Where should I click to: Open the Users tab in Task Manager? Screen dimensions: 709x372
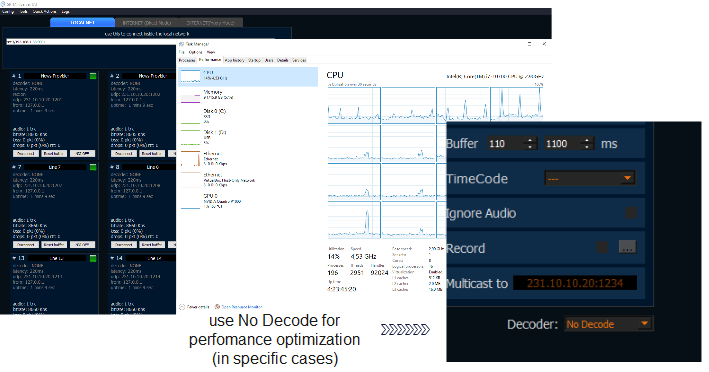269,60
